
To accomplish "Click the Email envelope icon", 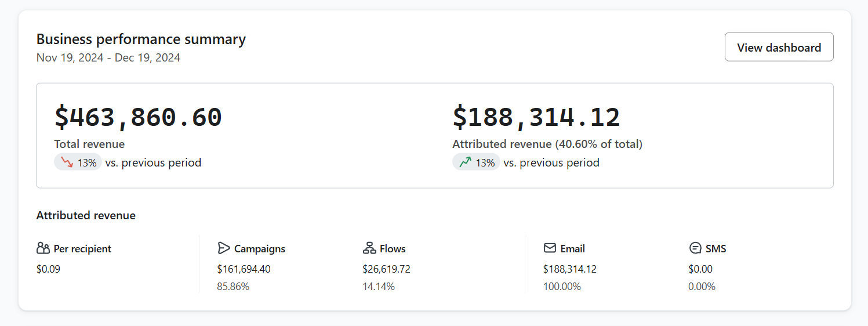I will pos(550,248).
